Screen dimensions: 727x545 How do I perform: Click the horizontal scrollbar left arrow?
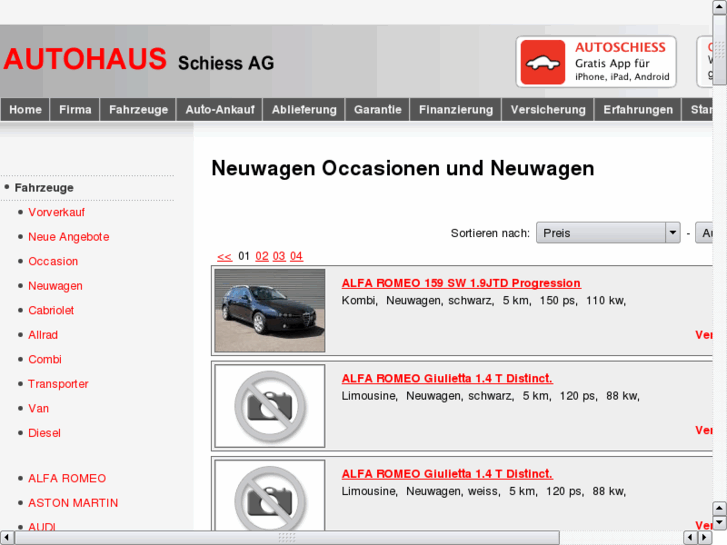pos(6,538)
